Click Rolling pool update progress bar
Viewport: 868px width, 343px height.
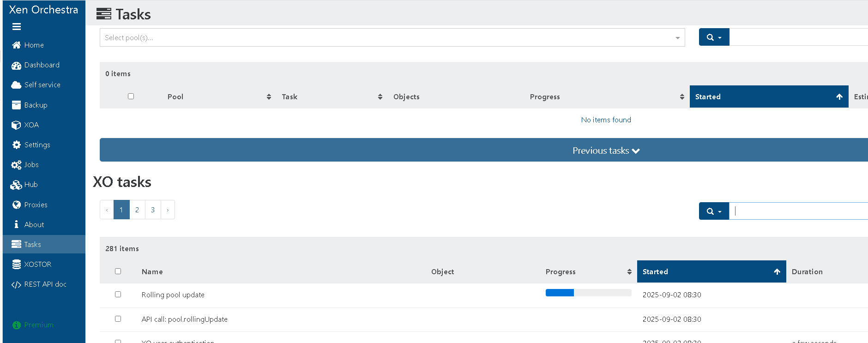[588, 293]
